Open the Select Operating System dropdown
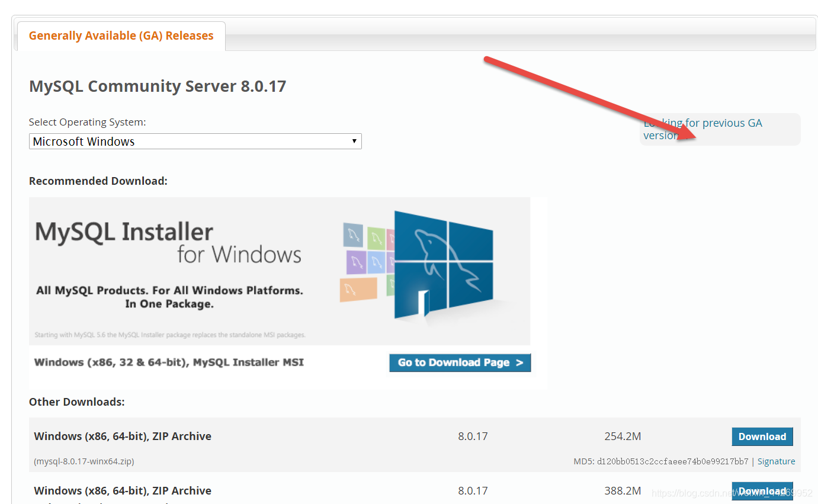 tap(195, 141)
